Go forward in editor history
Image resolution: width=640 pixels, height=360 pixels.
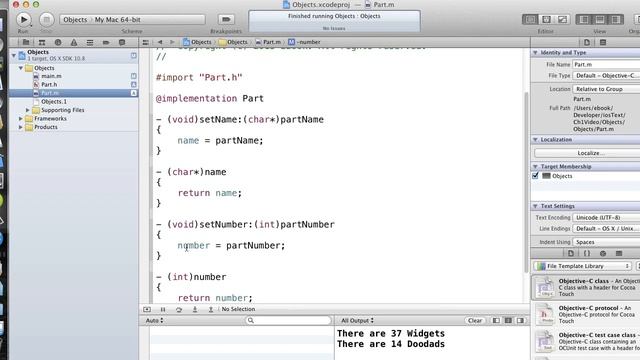[x=172, y=42]
